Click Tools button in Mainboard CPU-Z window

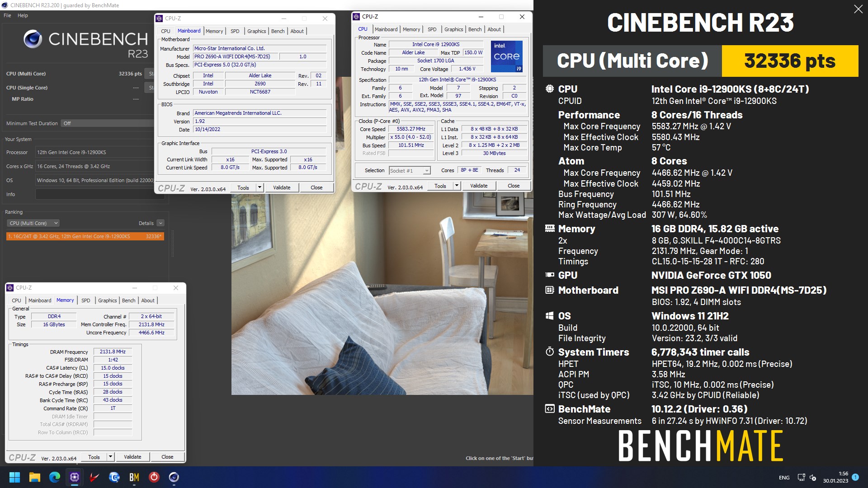point(243,188)
